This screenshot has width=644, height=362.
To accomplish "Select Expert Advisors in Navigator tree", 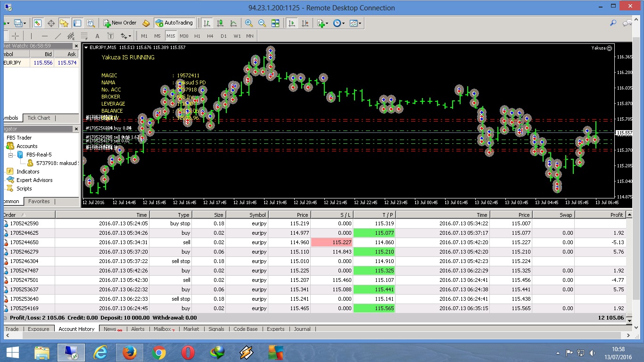I will [x=29, y=180].
